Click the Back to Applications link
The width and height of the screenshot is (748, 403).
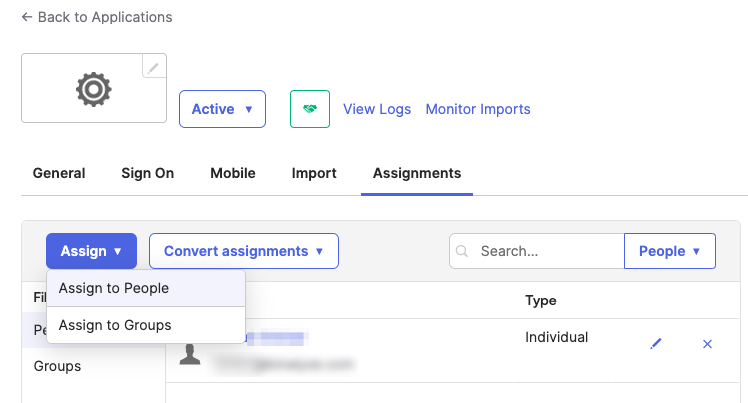click(97, 17)
